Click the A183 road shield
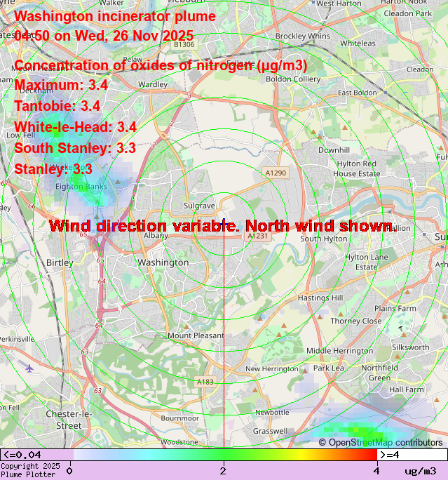Viewport: 448px width, 480px height. coord(205,382)
